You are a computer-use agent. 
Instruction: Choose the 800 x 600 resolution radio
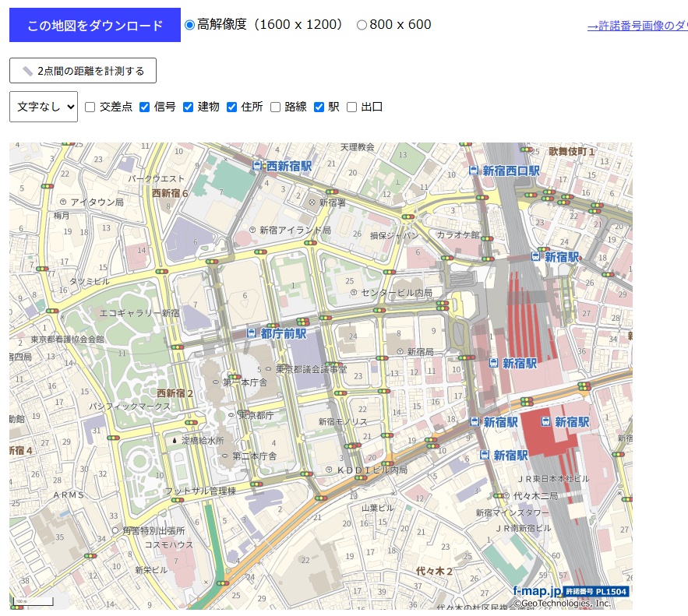click(362, 25)
